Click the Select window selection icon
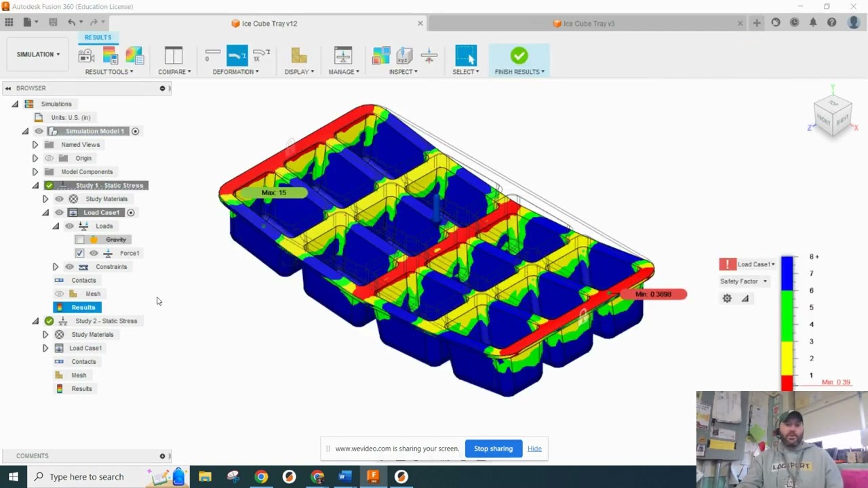This screenshot has height=488, width=868. (466, 56)
